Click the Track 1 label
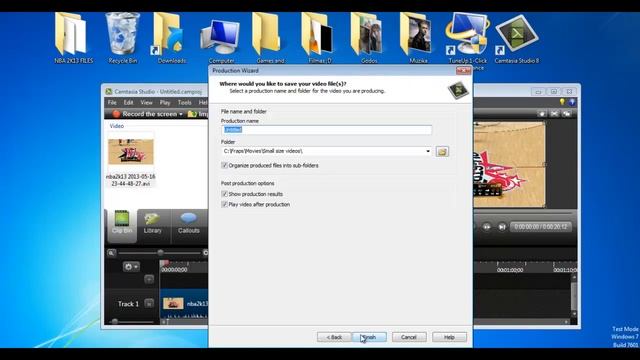Viewport: 640px width, 360px height. [128, 304]
